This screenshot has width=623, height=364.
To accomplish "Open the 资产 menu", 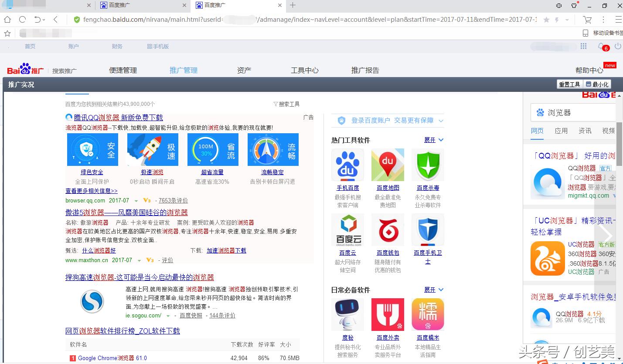I will (244, 70).
